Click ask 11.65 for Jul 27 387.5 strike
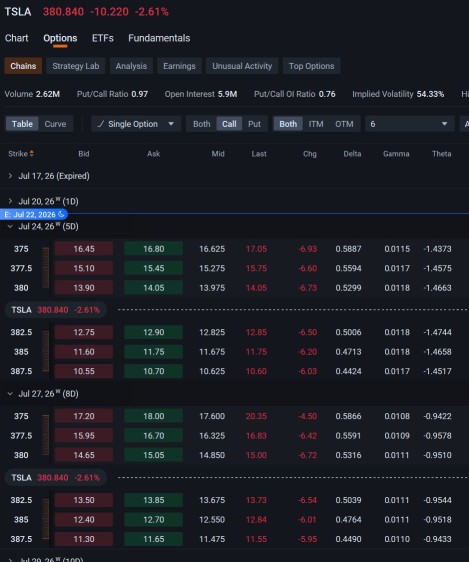469x562 pixels. pyautogui.click(x=154, y=539)
